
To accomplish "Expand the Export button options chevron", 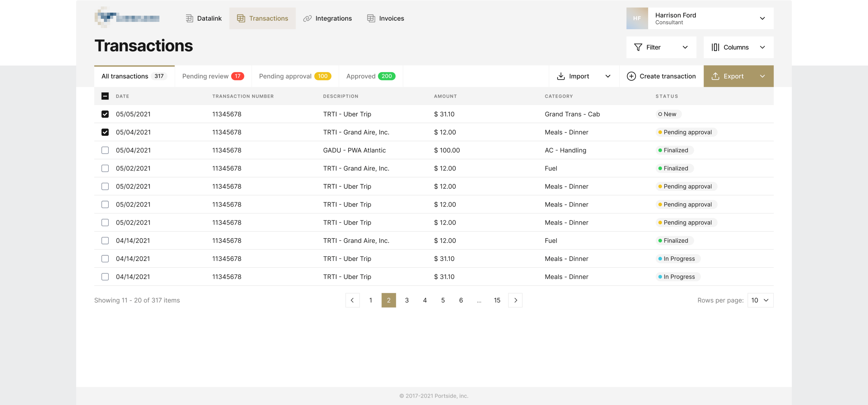I will tap(763, 76).
